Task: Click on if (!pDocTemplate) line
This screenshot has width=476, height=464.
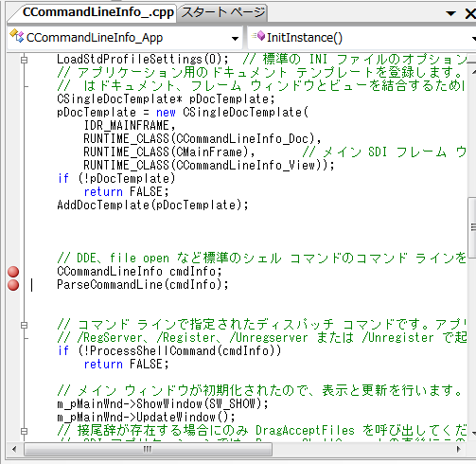Action: (x=116, y=179)
